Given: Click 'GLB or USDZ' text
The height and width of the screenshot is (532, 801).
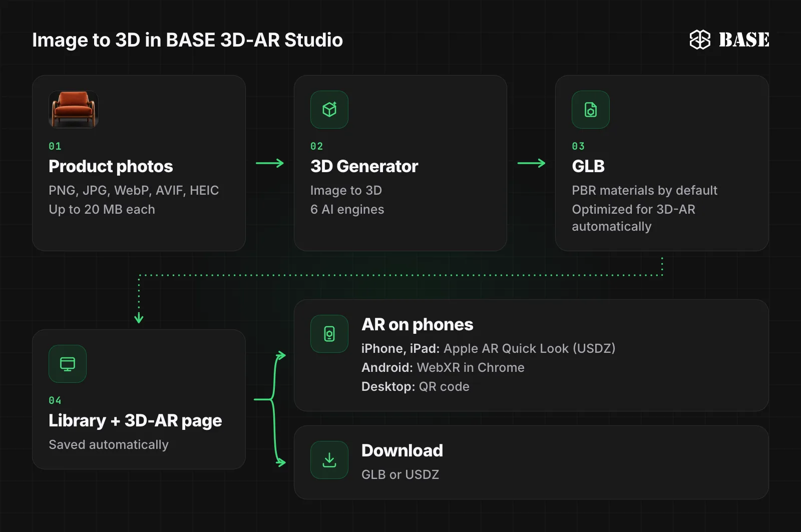Looking at the screenshot, I should [400, 474].
